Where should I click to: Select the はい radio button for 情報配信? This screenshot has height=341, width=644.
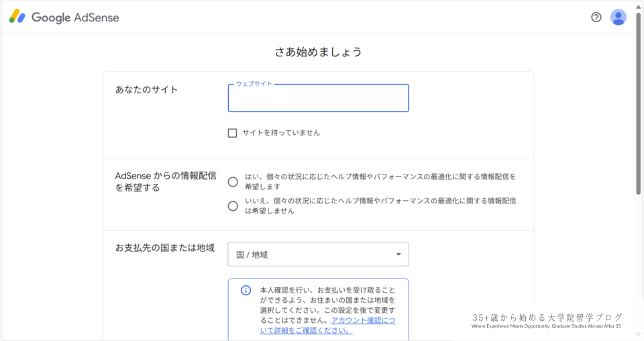click(x=233, y=182)
